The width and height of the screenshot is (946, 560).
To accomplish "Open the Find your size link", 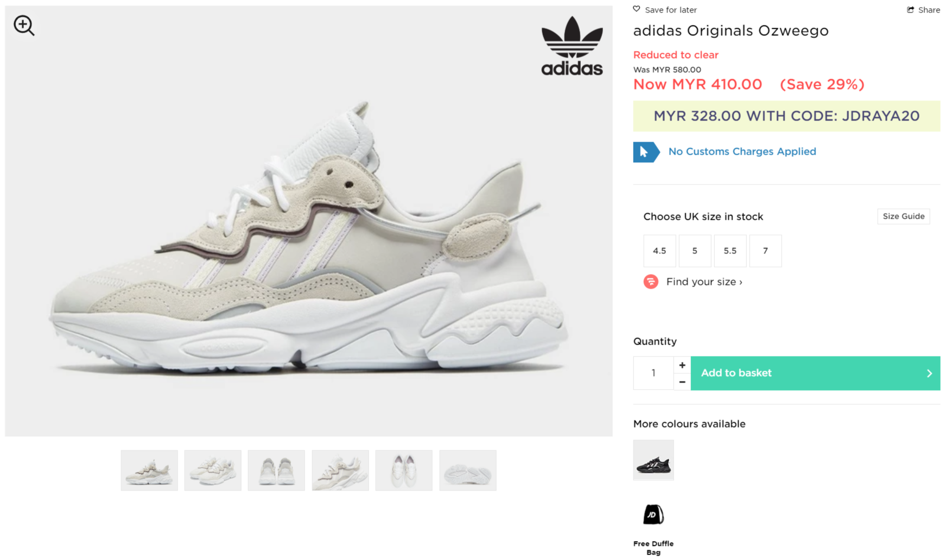I will click(704, 282).
